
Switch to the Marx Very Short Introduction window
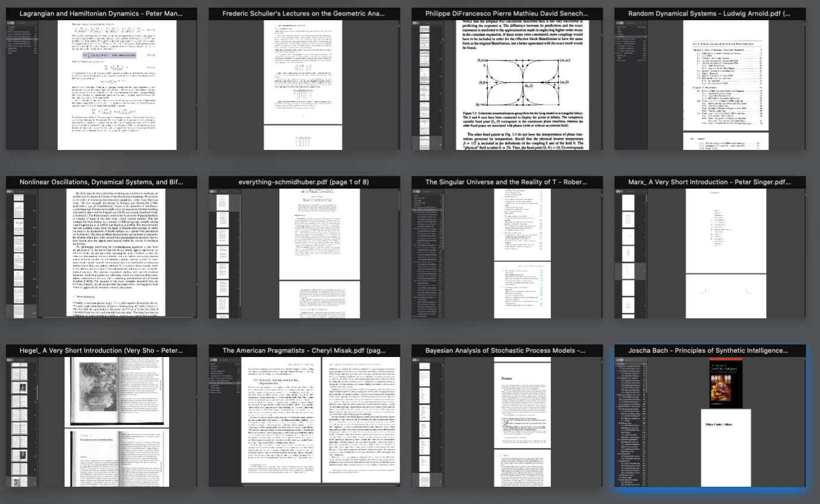pyautogui.click(x=710, y=247)
